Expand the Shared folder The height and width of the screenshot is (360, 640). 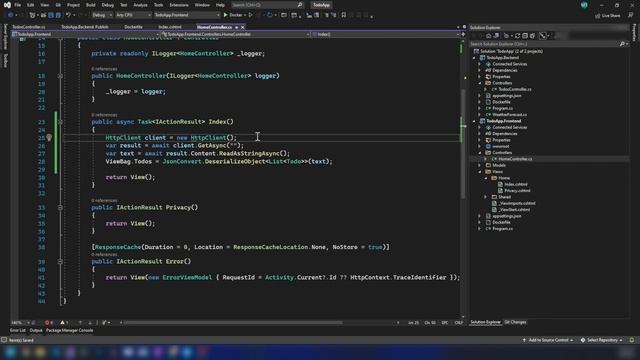point(486,197)
